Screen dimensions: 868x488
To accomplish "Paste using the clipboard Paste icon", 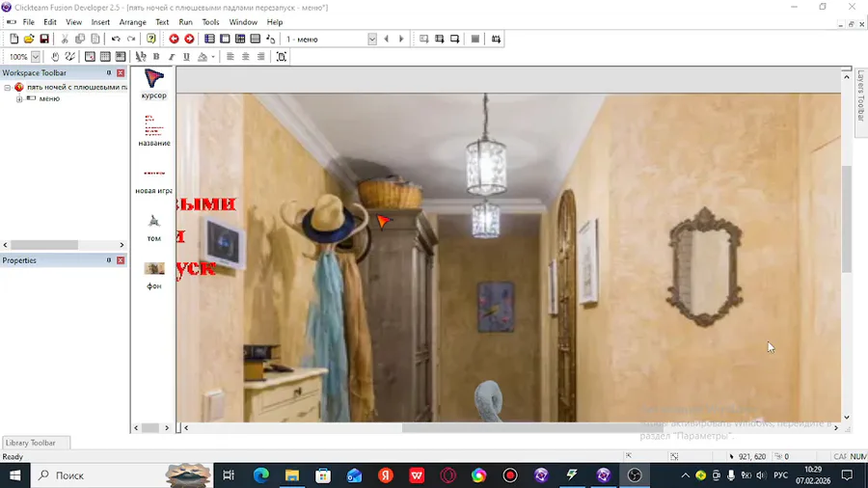I will [x=95, y=39].
